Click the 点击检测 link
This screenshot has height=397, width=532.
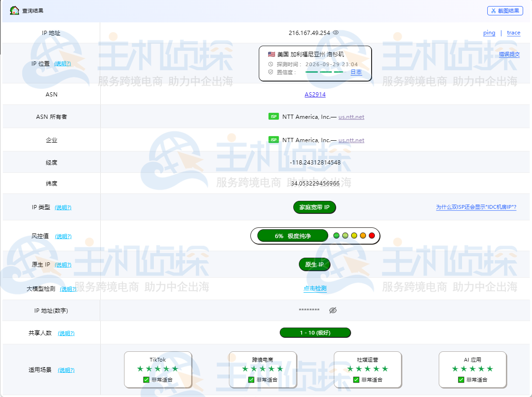(315, 288)
